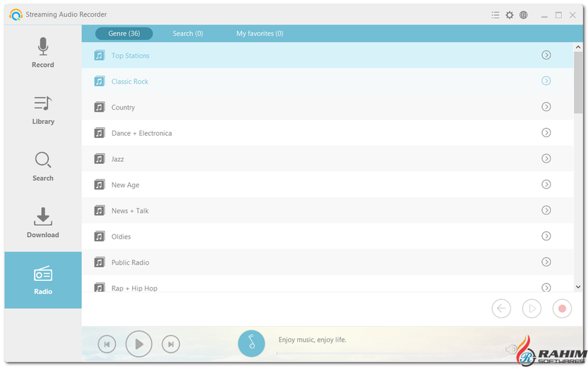This screenshot has height=367, width=588.
Task: Select the "Classic Rock" genre text
Action: click(x=130, y=82)
